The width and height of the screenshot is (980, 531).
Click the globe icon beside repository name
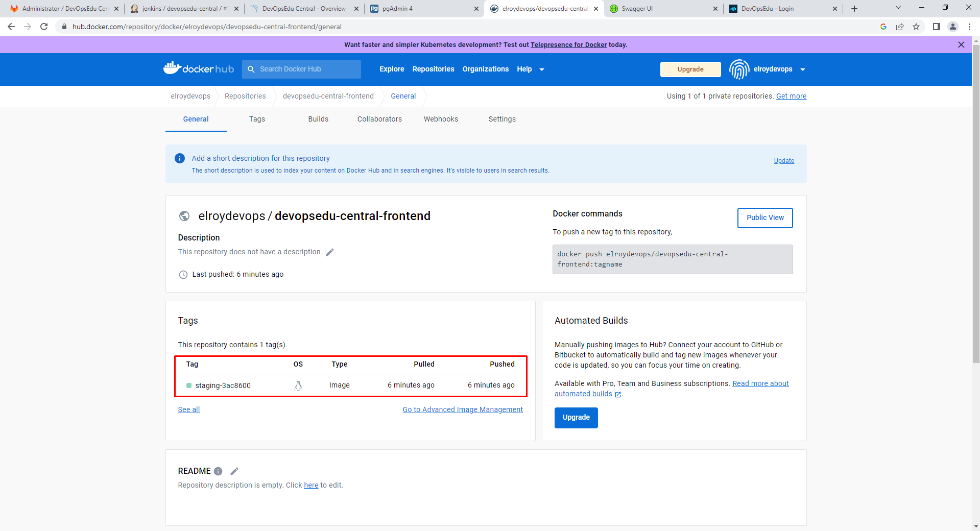[x=184, y=216]
